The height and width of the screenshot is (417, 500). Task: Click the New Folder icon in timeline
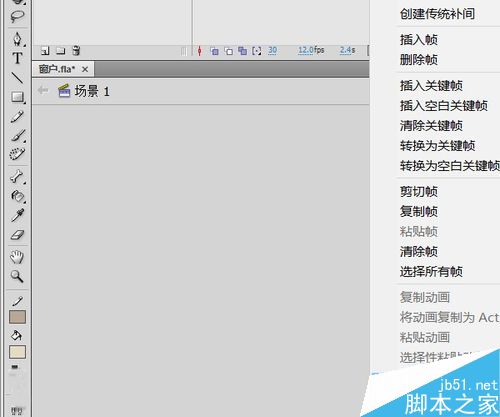60,51
